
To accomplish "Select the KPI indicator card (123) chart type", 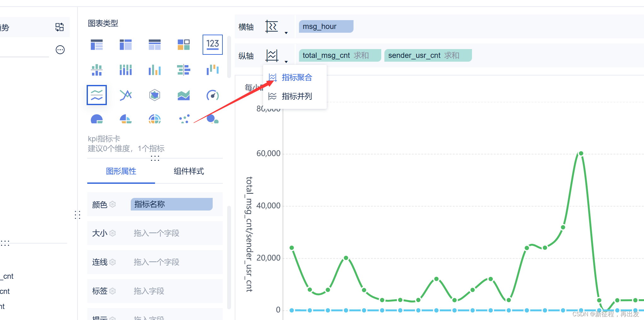I will (212, 44).
